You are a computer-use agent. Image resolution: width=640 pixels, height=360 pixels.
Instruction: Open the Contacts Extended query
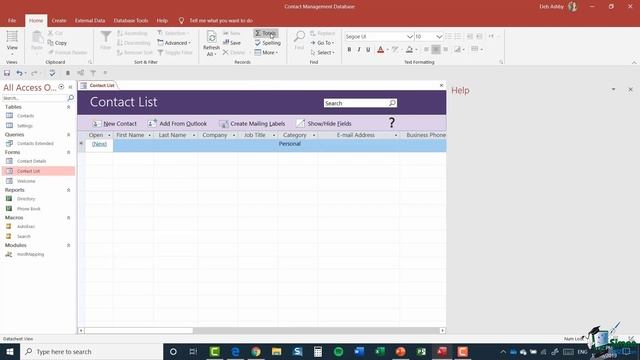pos(35,144)
